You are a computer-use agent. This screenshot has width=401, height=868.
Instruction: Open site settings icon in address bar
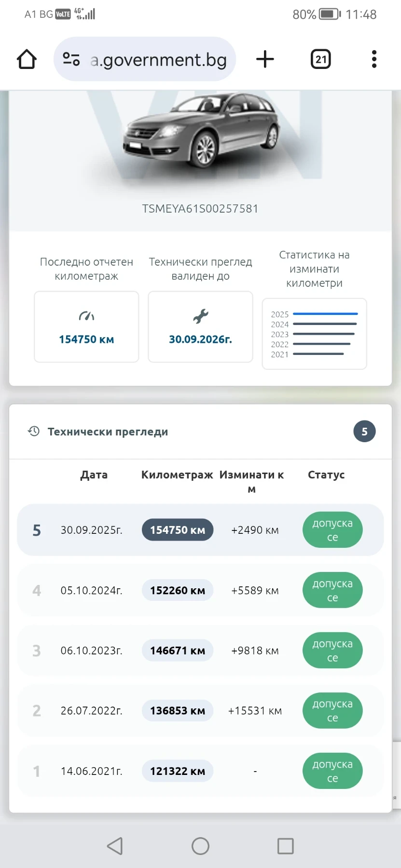(71, 59)
